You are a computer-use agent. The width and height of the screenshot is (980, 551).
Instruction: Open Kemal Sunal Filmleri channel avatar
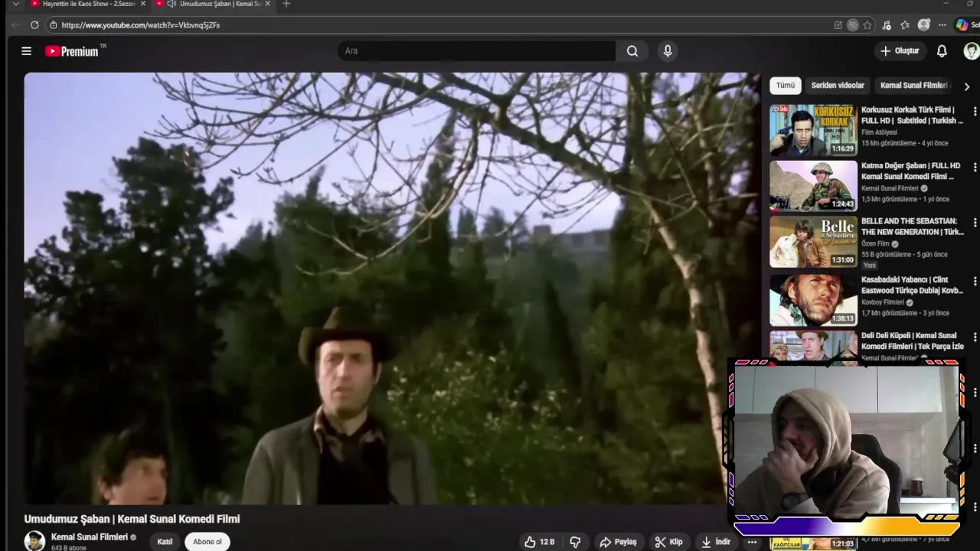coord(34,541)
